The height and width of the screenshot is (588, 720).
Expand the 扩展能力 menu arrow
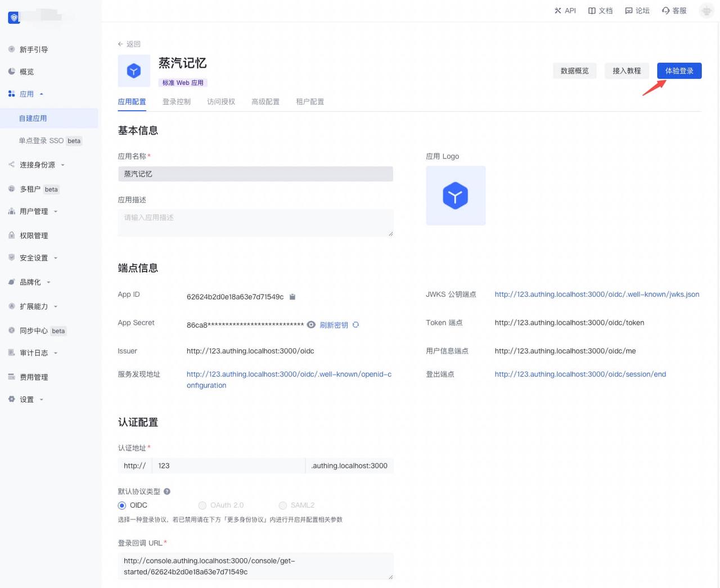pyautogui.click(x=56, y=306)
